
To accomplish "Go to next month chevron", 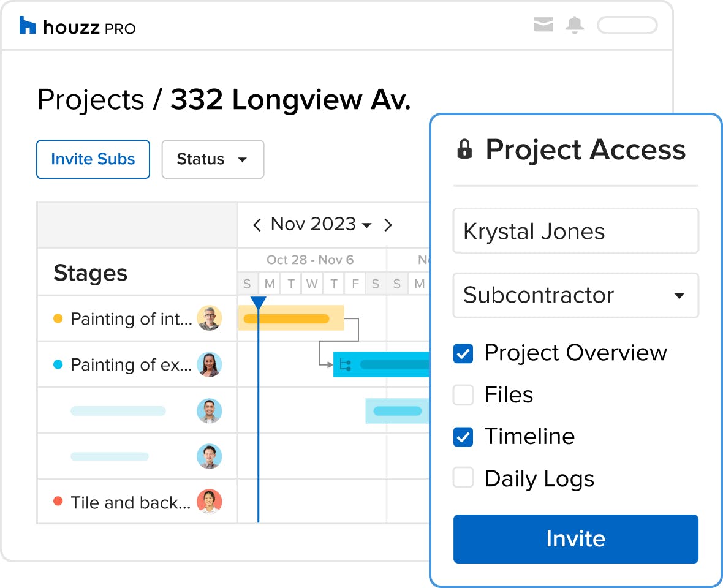I will click(x=388, y=225).
